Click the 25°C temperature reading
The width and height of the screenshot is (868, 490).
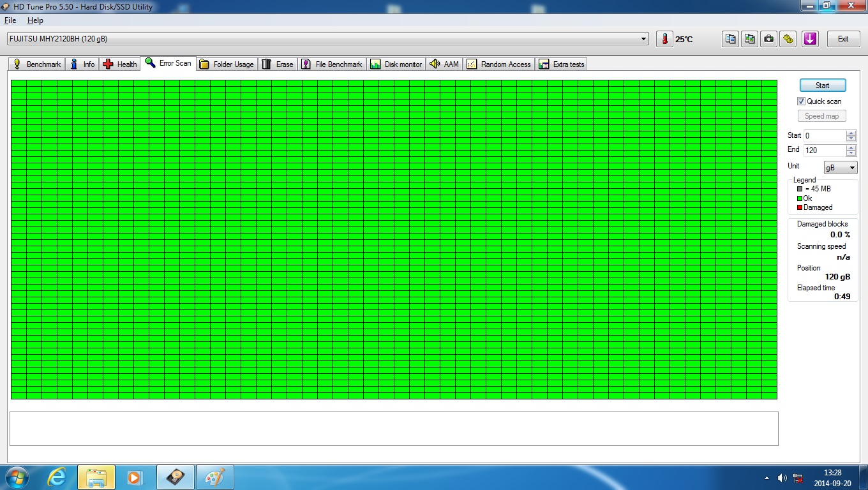(684, 40)
